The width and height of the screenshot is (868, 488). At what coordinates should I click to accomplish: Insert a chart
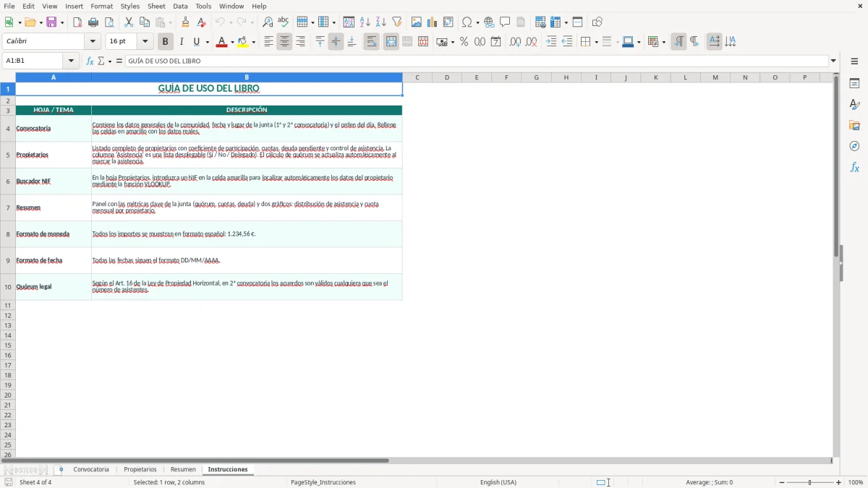(x=433, y=22)
